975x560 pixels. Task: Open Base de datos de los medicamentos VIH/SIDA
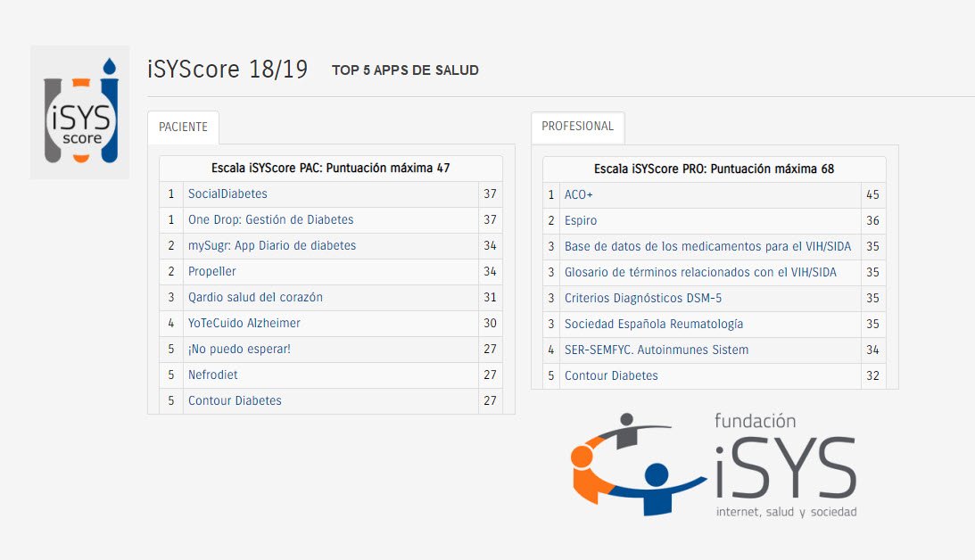(x=707, y=247)
